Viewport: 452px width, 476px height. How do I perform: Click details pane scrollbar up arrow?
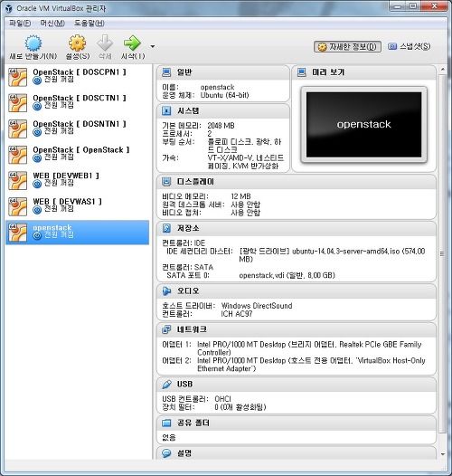pyautogui.click(x=443, y=70)
